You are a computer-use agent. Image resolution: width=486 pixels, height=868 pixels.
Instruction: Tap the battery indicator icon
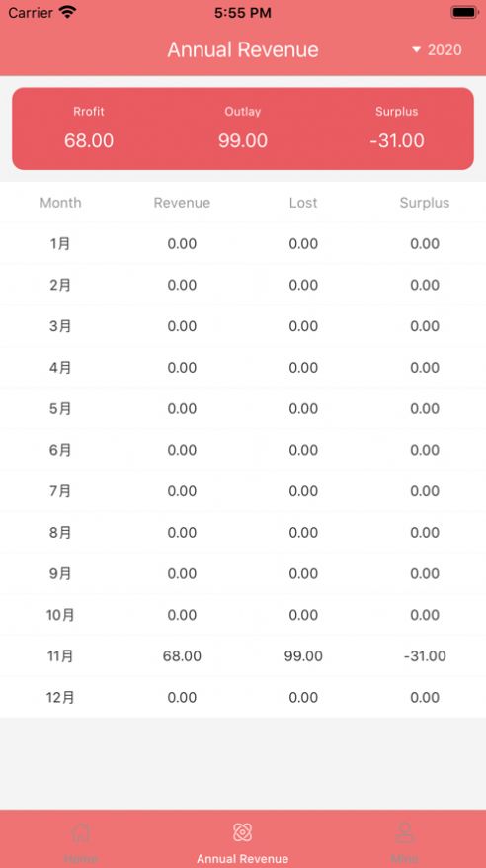coord(463,12)
